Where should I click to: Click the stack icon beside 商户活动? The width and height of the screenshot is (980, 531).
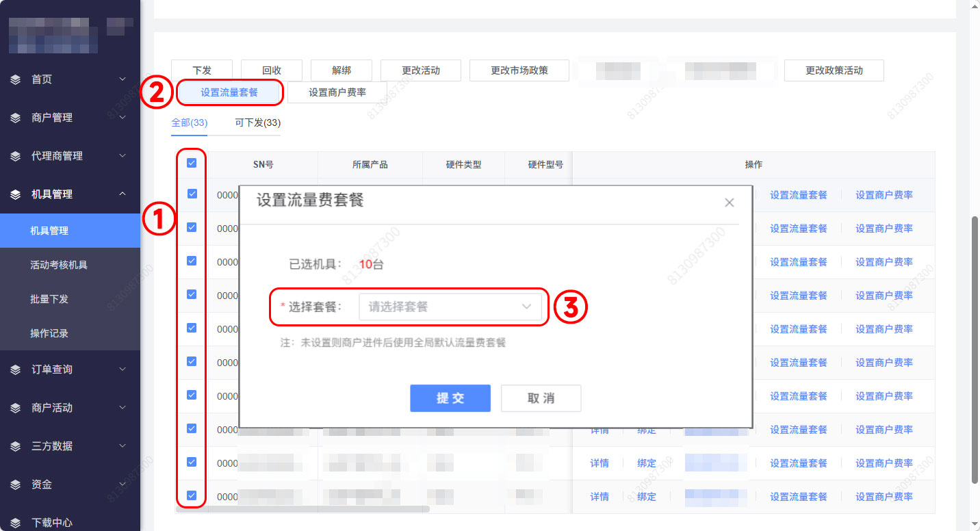pos(16,408)
